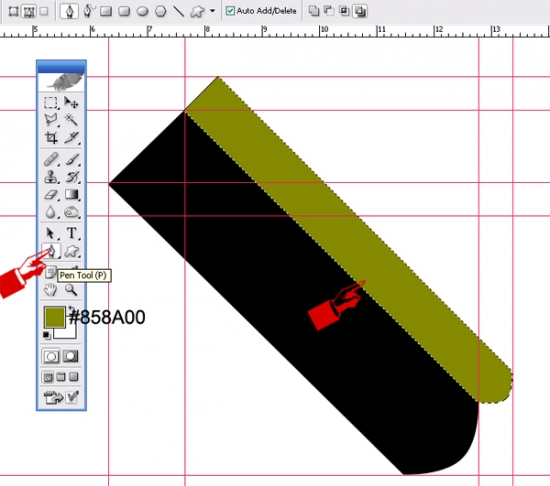Select the Healing Brush tool
550x486 pixels.
click(51, 159)
